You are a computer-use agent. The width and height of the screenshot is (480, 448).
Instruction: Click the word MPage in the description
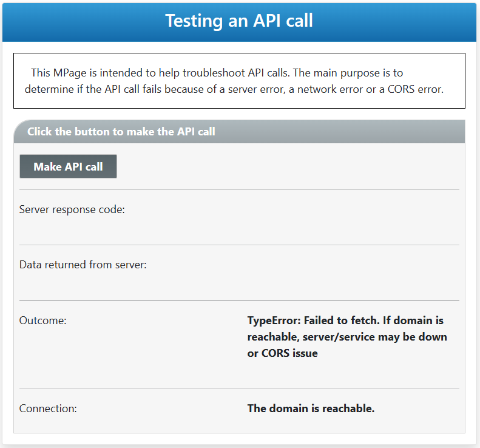click(x=70, y=73)
